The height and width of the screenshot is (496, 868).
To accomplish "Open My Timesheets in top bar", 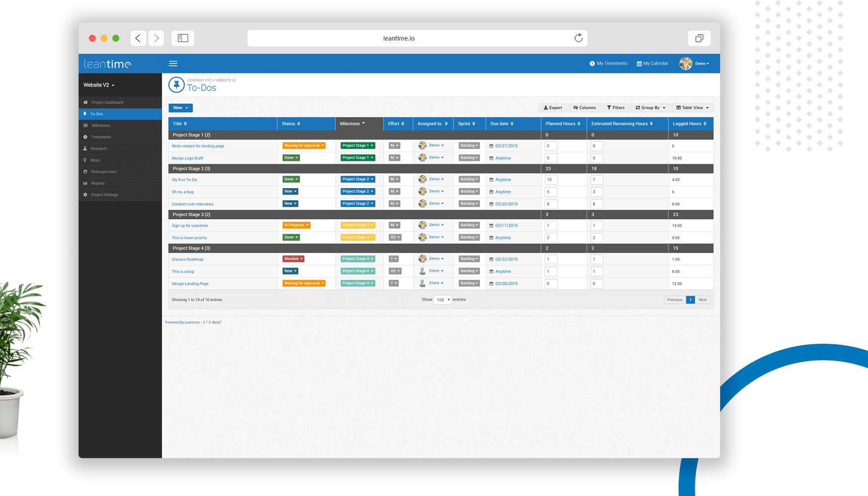I will [x=608, y=63].
